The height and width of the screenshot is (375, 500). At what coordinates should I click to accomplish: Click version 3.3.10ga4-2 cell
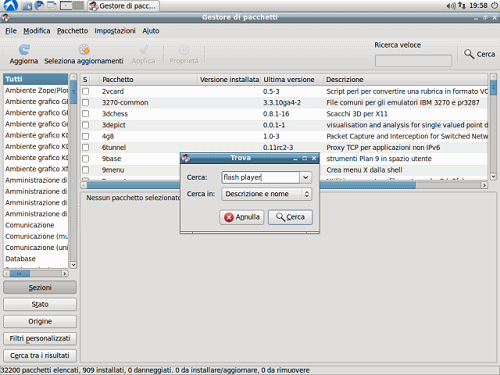[282, 103]
